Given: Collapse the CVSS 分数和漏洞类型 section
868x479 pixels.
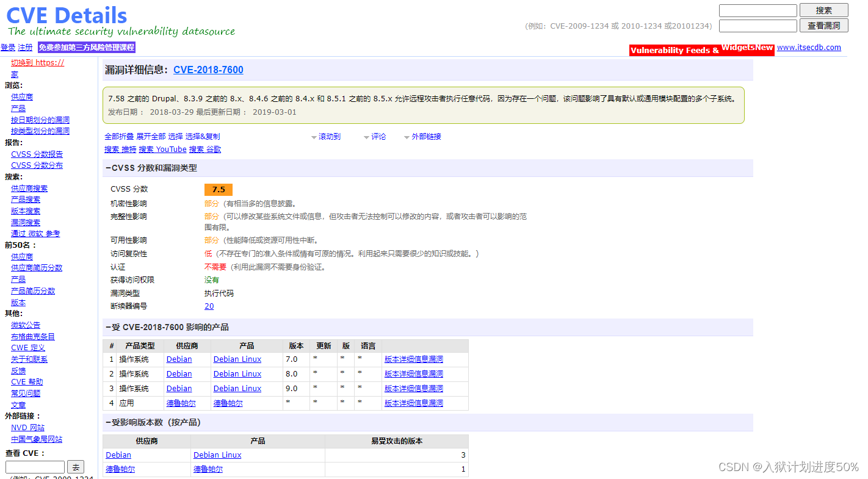Looking at the screenshot, I should [108, 168].
